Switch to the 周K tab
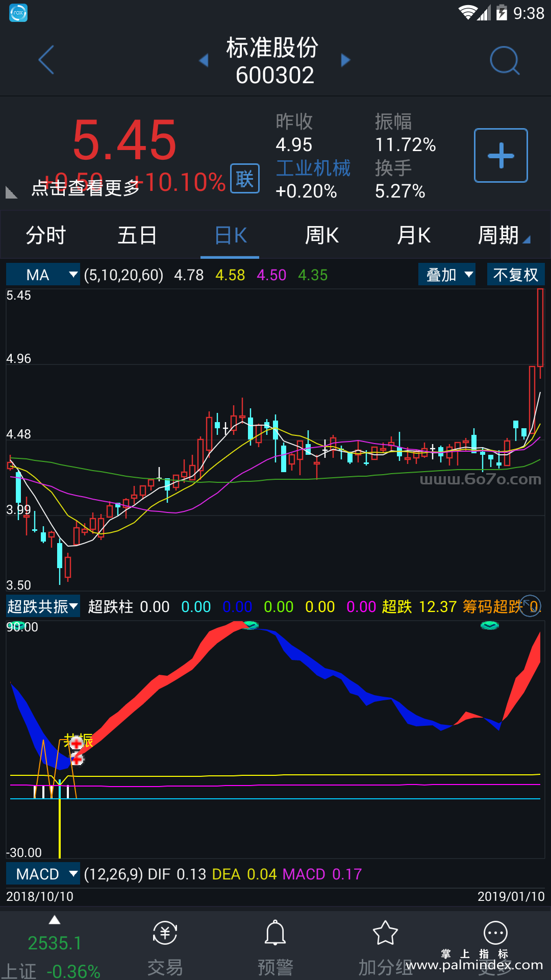Image resolution: width=551 pixels, height=980 pixels. click(x=321, y=236)
